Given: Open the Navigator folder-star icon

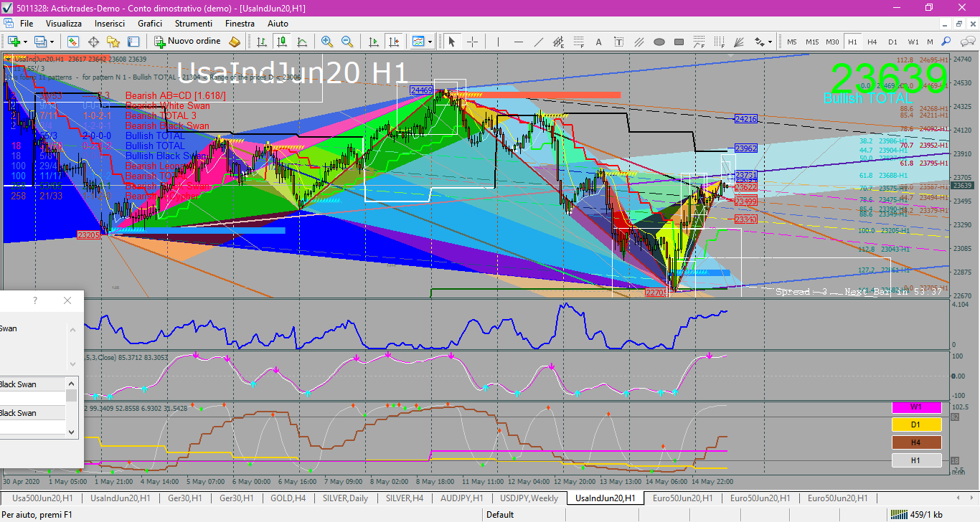Looking at the screenshot, I should click(113, 42).
